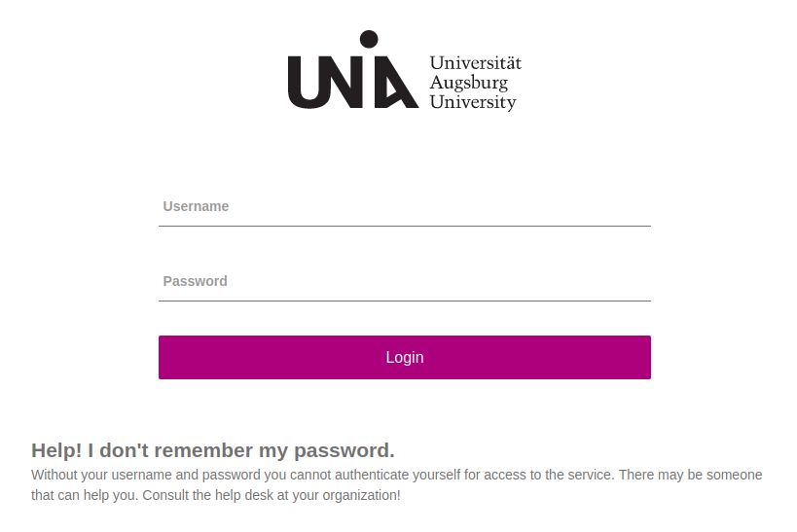Focus the Username input field
The height and width of the screenshot is (532, 797).
(404, 206)
